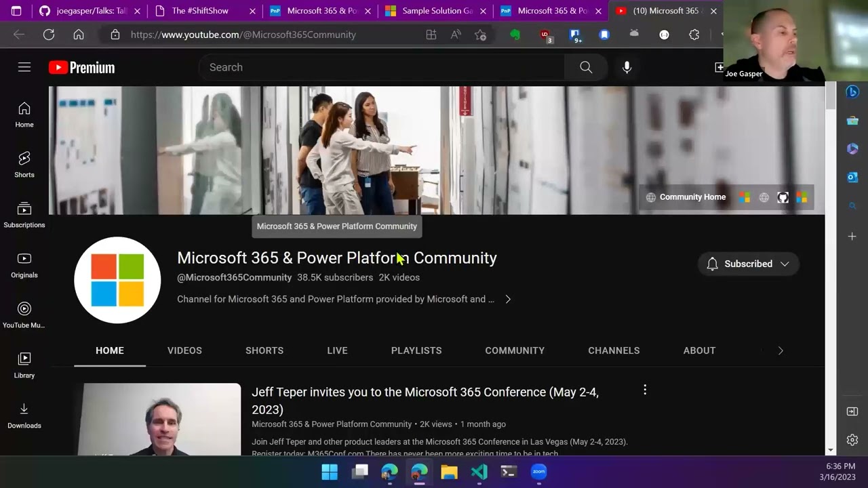Open Downloads from the sidebar
Viewport: 868px width, 488px height.
click(24, 415)
